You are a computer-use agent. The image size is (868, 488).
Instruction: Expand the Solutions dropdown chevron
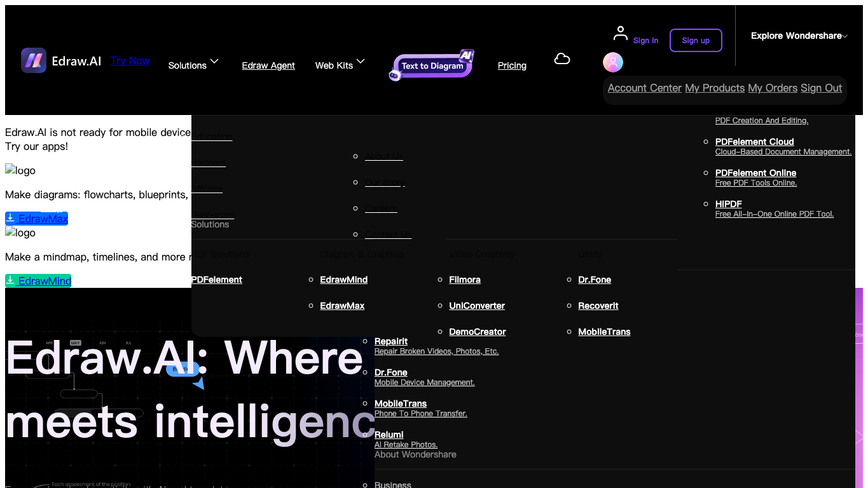pyautogui.click(x=214, y=61)
